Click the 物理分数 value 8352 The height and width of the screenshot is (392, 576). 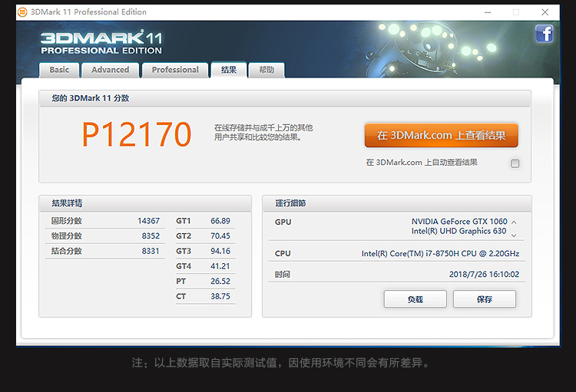click(151, 236)
